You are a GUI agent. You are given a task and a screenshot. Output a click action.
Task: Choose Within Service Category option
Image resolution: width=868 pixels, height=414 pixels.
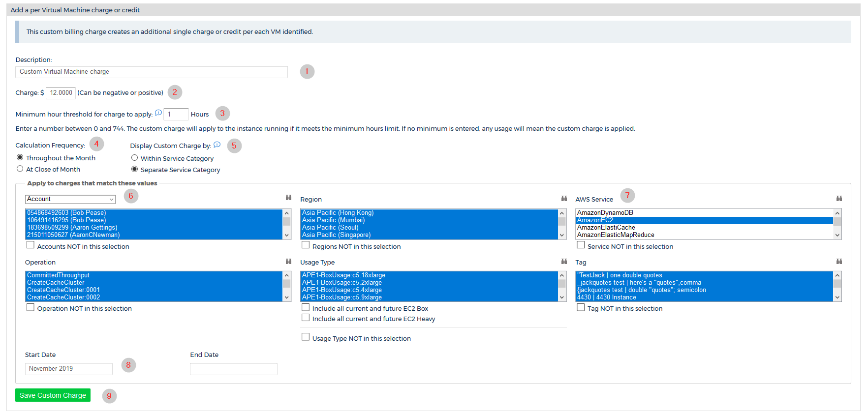[134, 158]
